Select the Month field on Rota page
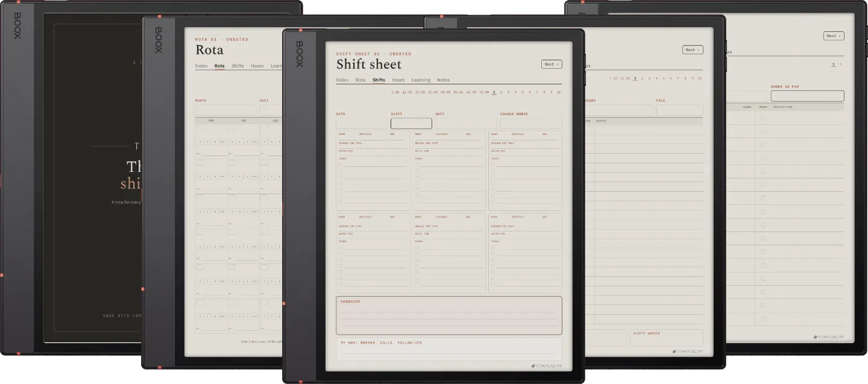Screen dimensions: 868x384 226,110
